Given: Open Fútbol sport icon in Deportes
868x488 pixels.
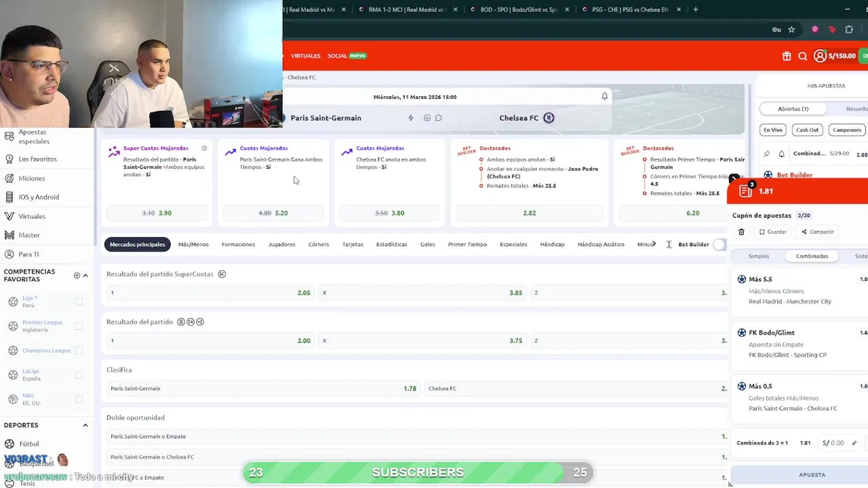Looking at the screenshot, I should coord(9,444).
